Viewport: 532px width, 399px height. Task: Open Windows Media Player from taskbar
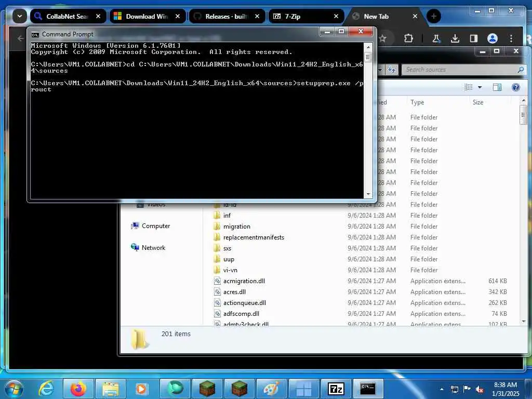coord(141,389)
